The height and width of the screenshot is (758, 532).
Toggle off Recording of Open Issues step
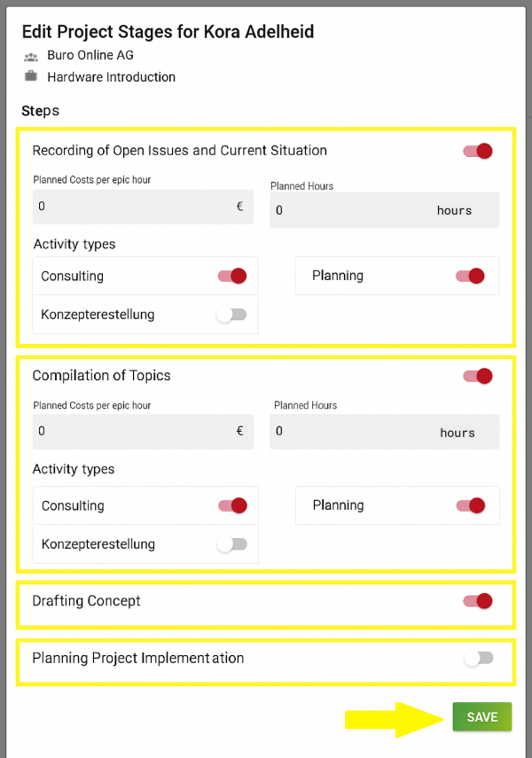pyautogui.click(x=478, y=151)
